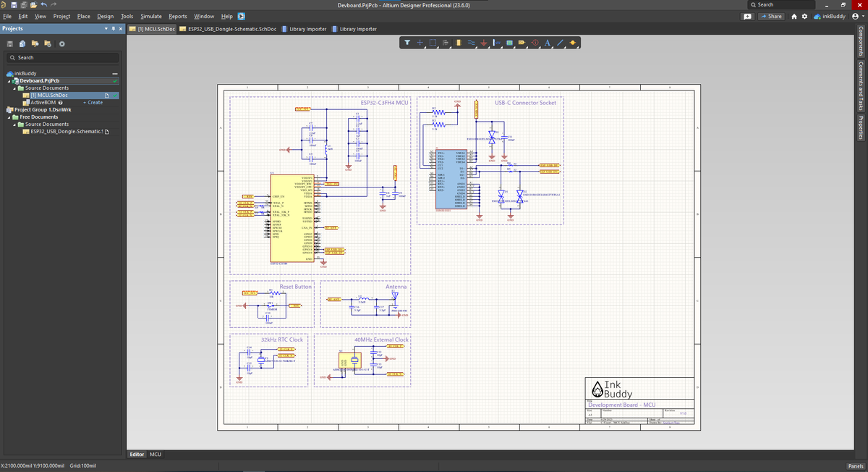Open the Tools menu
This screenshot has width=868, height=472.
tap(127, 16)
